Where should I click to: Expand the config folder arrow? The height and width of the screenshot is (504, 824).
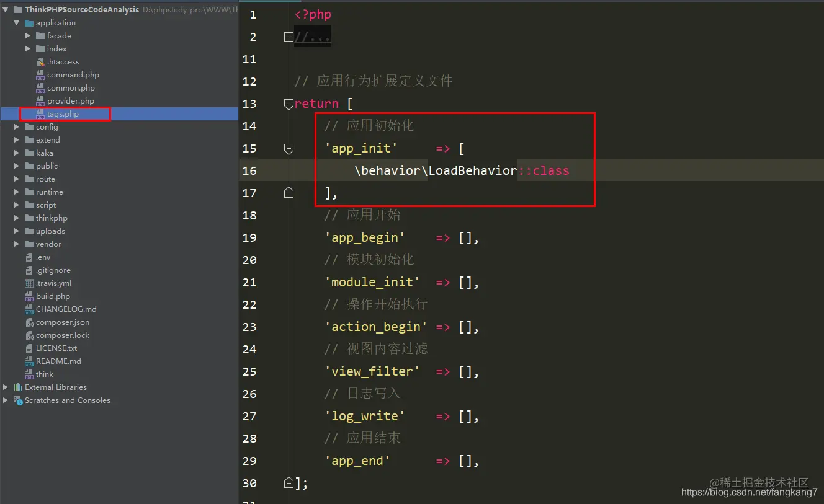pos(17,127)
